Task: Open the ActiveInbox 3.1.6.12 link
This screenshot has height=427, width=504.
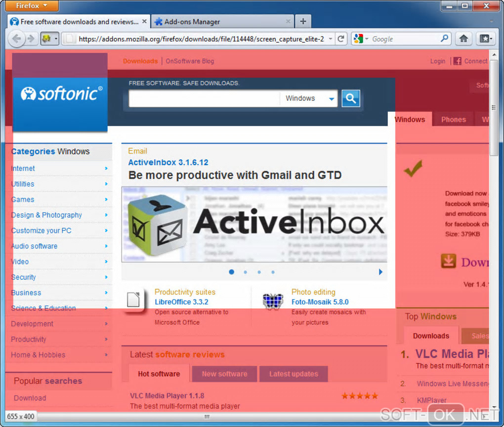Action: point(168,163)
